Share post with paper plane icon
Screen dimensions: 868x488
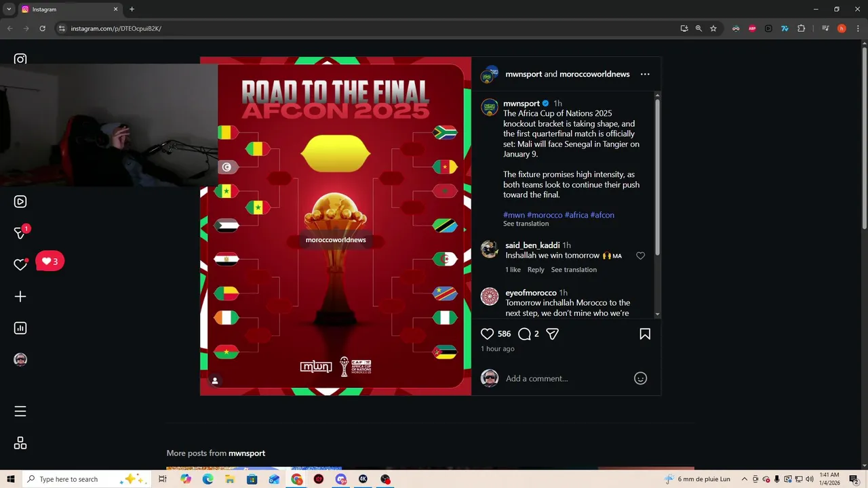(553, 333)
